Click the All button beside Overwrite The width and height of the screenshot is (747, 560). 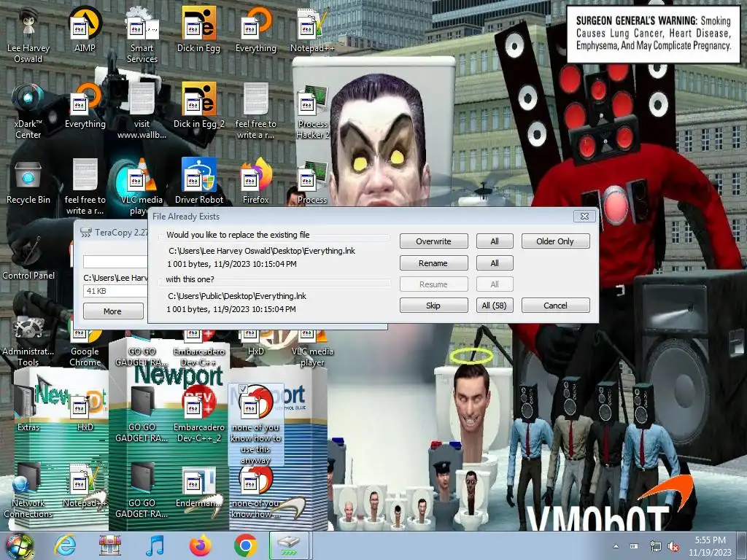(x=495, y=241)
